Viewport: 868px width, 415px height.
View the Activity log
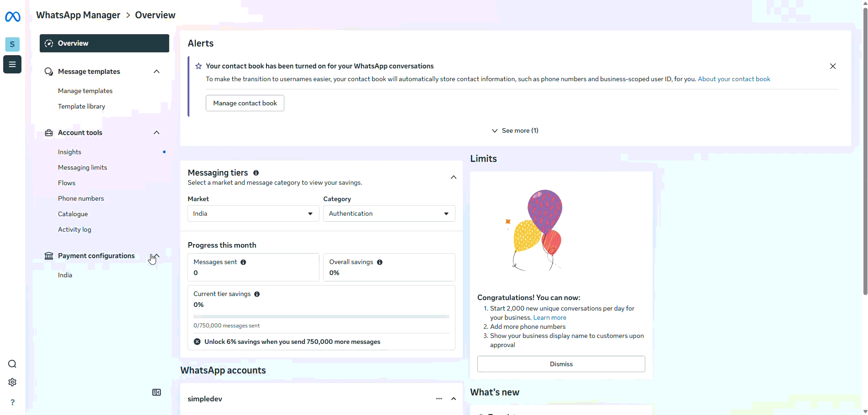coord(74,229)
